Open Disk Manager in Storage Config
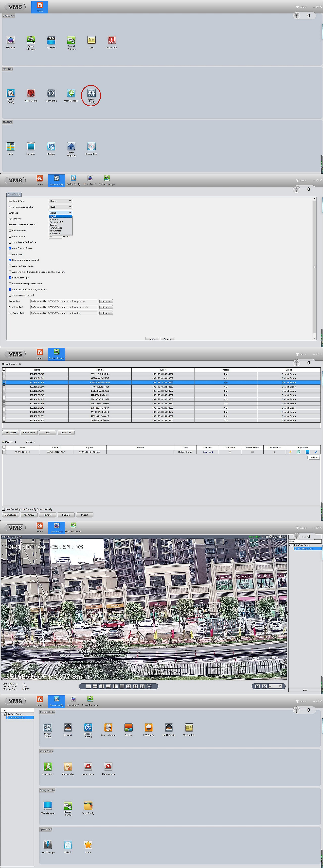 pos(48,805)
